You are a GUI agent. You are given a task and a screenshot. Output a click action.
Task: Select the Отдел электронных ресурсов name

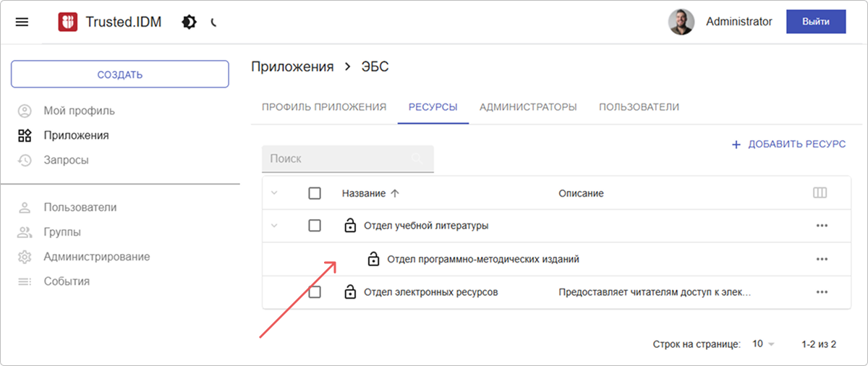(x=430, y=292)
